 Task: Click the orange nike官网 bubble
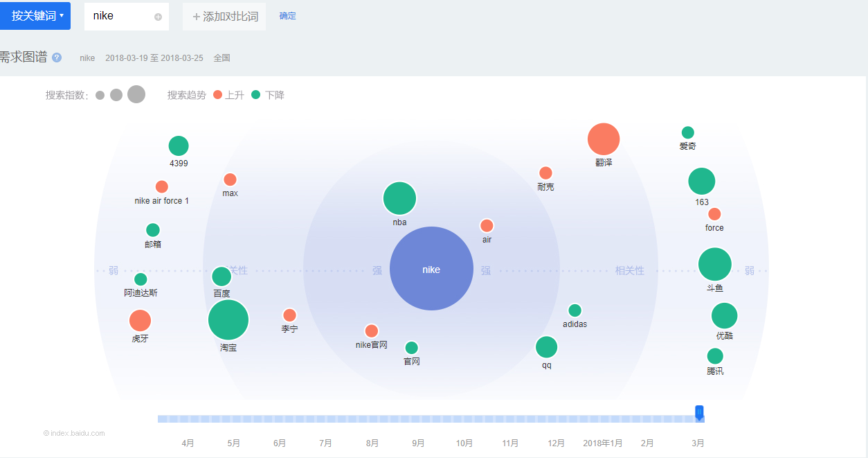tap(372, 331)
